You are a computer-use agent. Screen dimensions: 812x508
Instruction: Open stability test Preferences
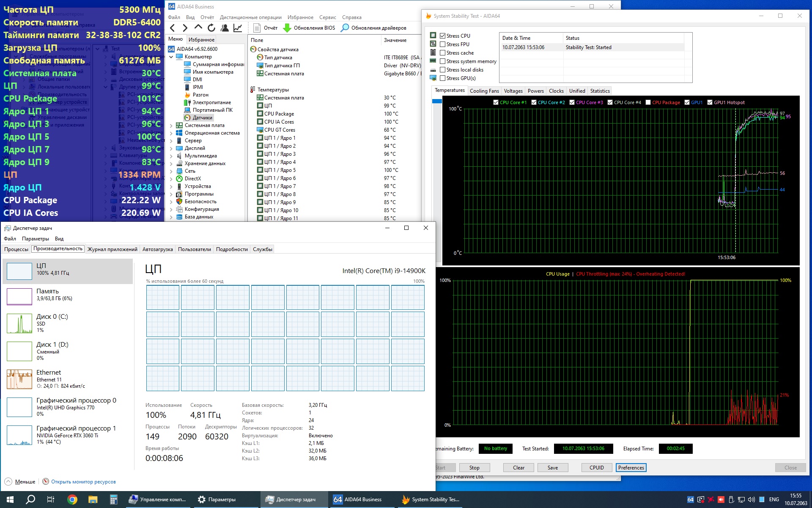pos(631,468)
